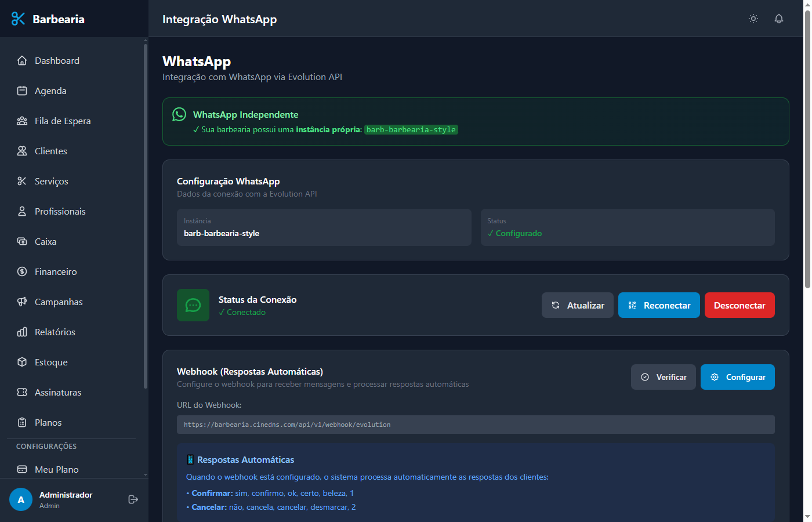Image resolution: width=812 pixels, height=522 pixels.
Task: Toggle the light/dark theme sun icon
Action: click(753, 19)
